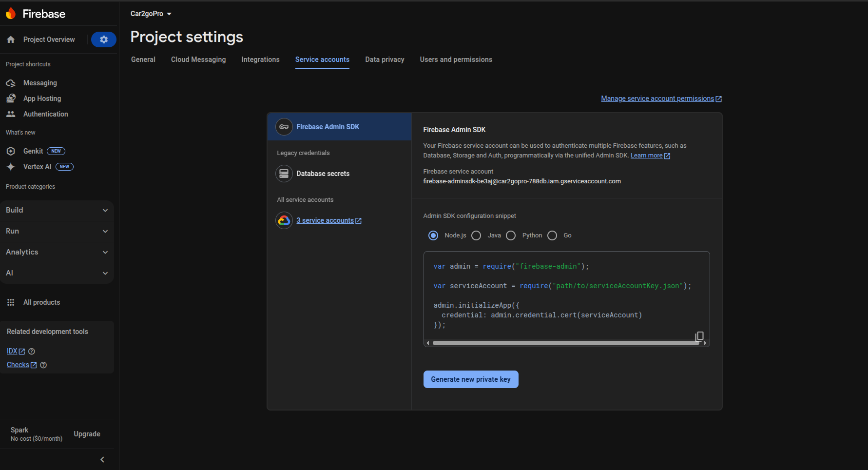Click the code snippet horizontal scrollbar
The height and width of the screenshot is (470, 868).
[x=566, y=343]
